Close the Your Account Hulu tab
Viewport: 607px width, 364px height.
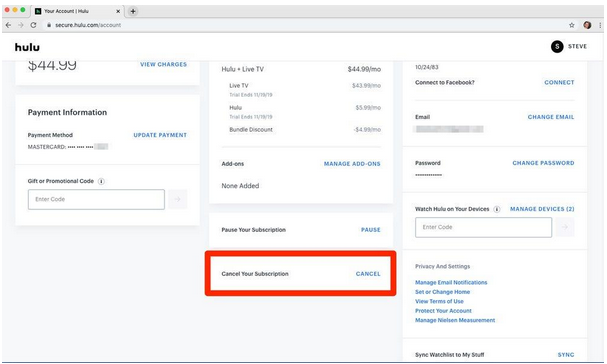click(x=118, y=11)
